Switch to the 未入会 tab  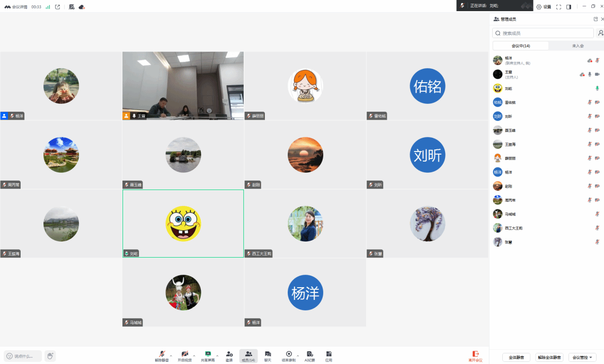[x=578, y=46]
